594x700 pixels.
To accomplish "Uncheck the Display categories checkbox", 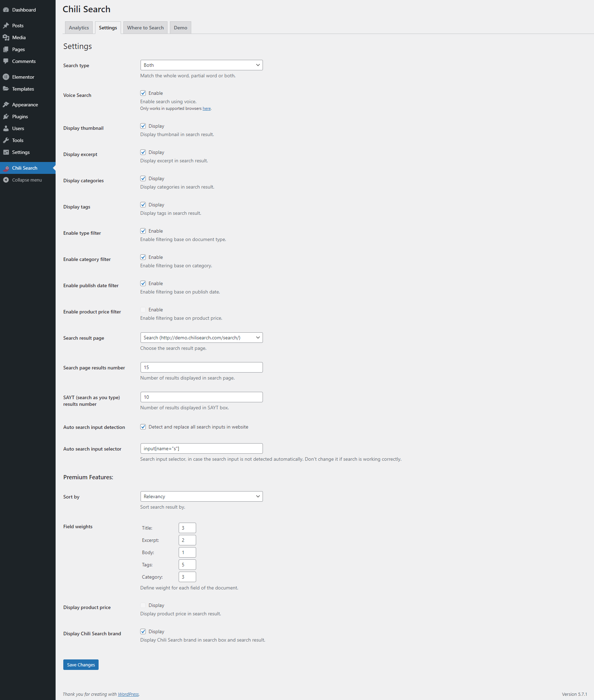I will pos(143,178).
